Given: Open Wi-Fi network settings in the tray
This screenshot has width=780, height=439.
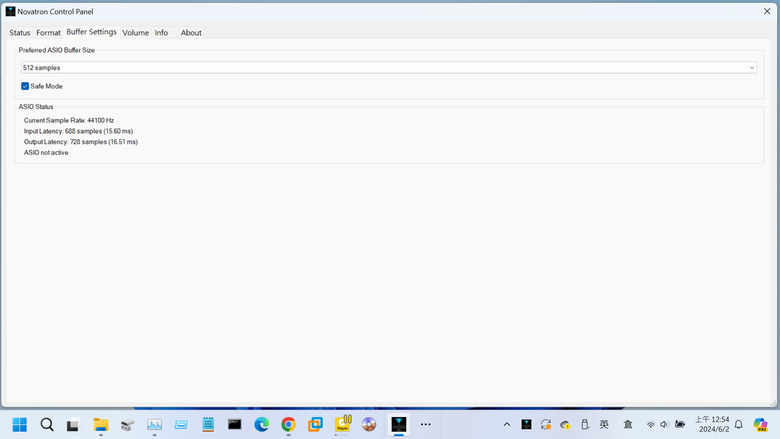Looking at the screenshot, I should tap(650, 425).
